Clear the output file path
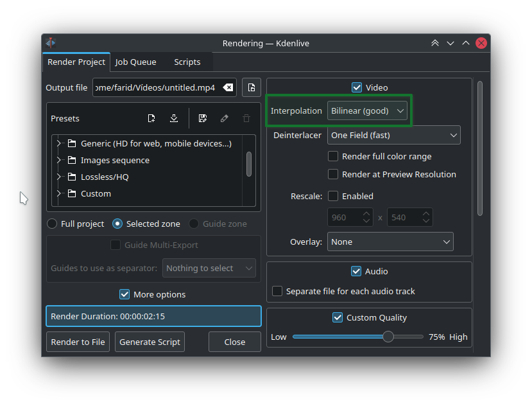This screenshot has height=406, width=532. (x=228, y=87)
